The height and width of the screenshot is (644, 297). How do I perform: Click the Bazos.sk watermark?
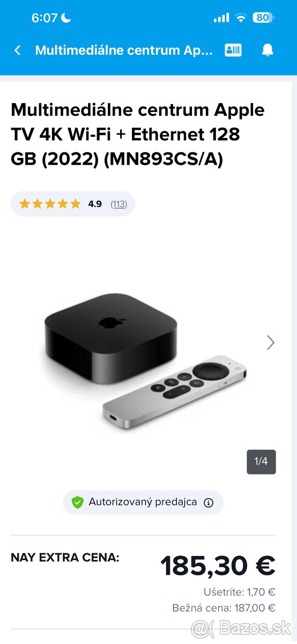pos(241,628)
